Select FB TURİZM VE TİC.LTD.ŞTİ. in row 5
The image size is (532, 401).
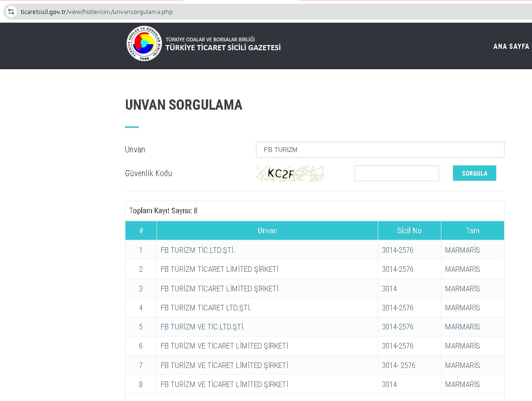point(203,327)
